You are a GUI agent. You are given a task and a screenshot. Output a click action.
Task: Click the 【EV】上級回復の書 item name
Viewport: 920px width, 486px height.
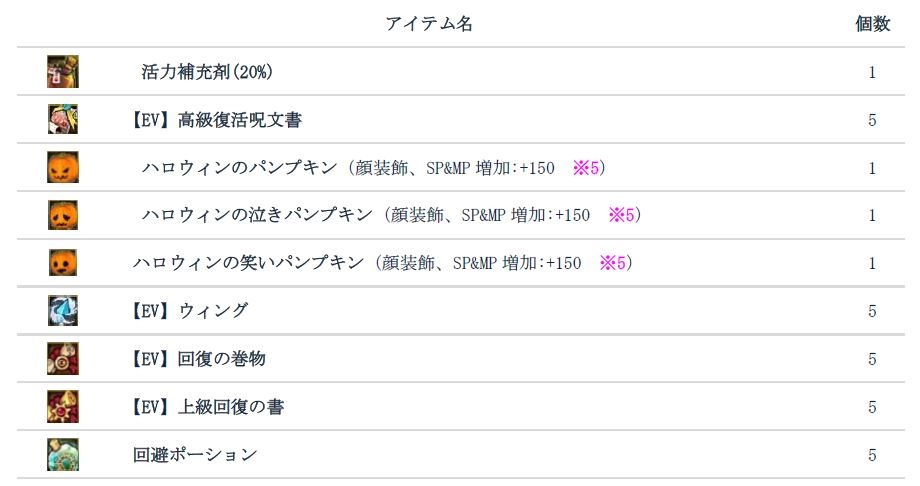(x=208, y=407)
